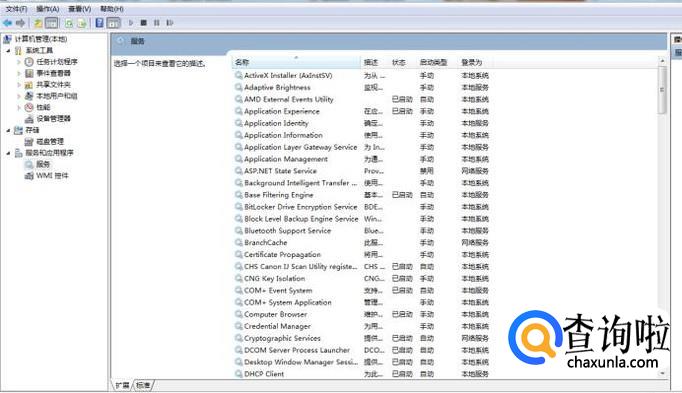
Task: Click the Restart Service toolbar icon
Action: click(x=170, y=23)
